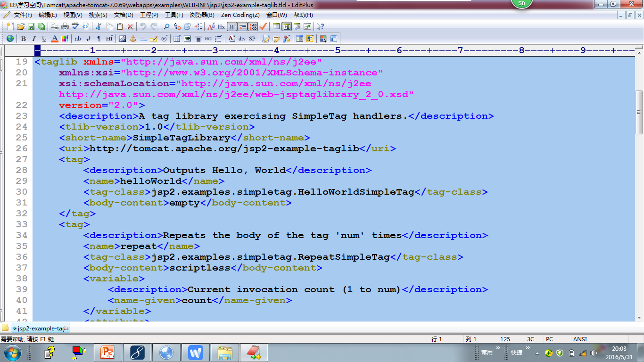
Task: Toggle line numbers toolbar button
Action: pos(252,26)
